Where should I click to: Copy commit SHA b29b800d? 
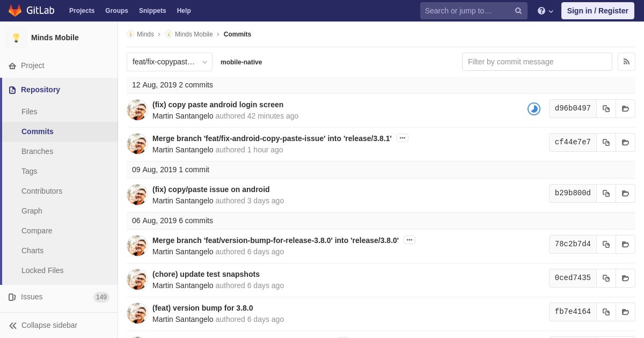click(x=606, y=193)
